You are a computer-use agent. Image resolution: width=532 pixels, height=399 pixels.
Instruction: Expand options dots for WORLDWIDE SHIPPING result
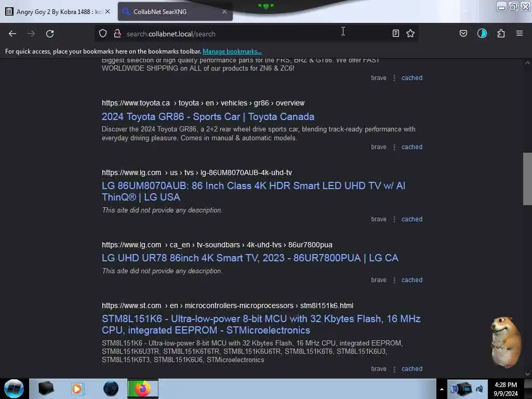(394, 78)
